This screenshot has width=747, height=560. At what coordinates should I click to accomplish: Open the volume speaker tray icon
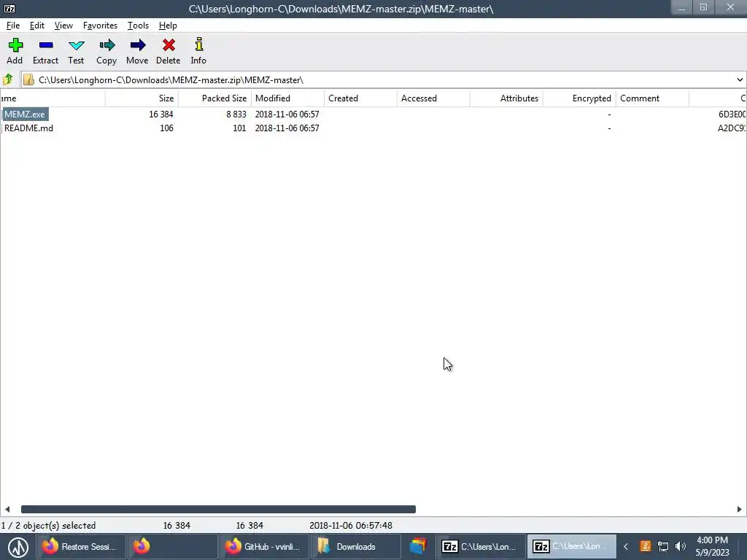pos(681,546)
